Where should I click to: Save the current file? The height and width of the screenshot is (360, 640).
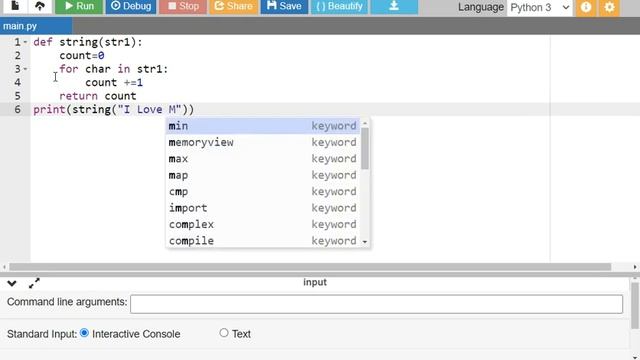tap(284, 6)
